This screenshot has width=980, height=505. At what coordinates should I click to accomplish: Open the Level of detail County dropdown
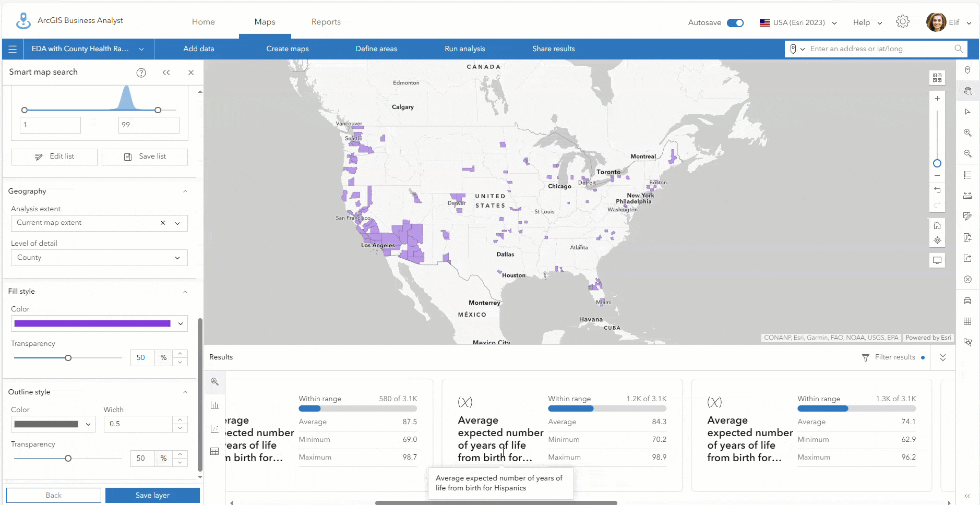[x=99, y=258]
